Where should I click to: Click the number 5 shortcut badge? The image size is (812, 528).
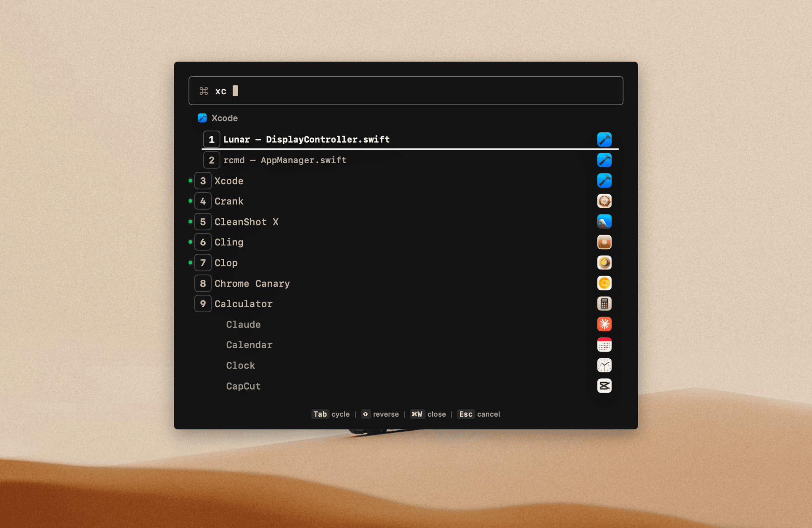(203, 222)
